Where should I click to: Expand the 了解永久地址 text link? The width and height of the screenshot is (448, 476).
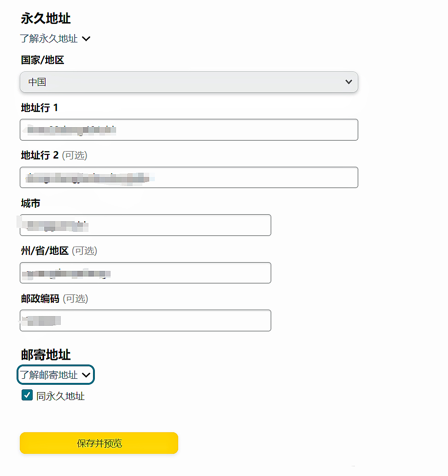pos(49,39)
